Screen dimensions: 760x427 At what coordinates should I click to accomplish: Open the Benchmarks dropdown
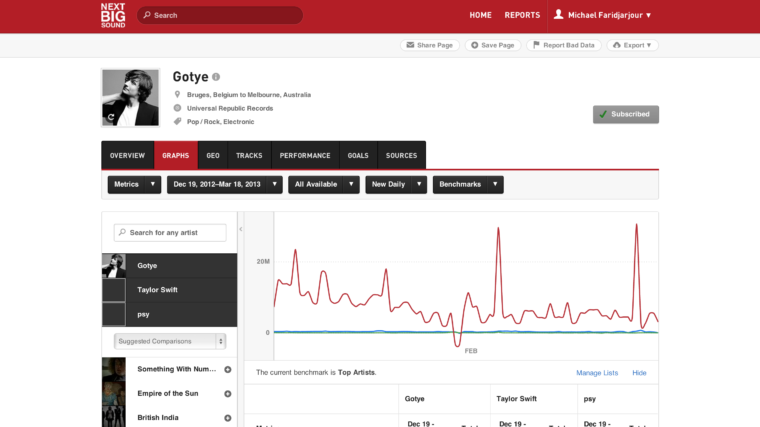pyautogui.click(x=468, y=185)
